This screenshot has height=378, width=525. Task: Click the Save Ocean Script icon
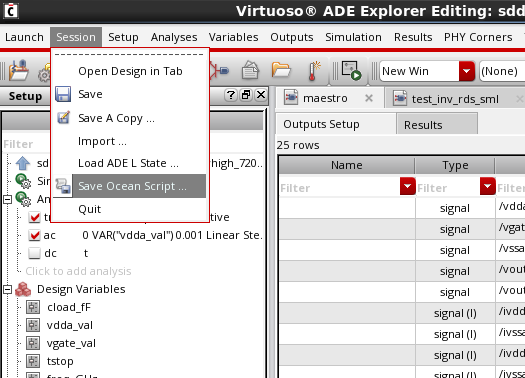[x=63, y=186]
